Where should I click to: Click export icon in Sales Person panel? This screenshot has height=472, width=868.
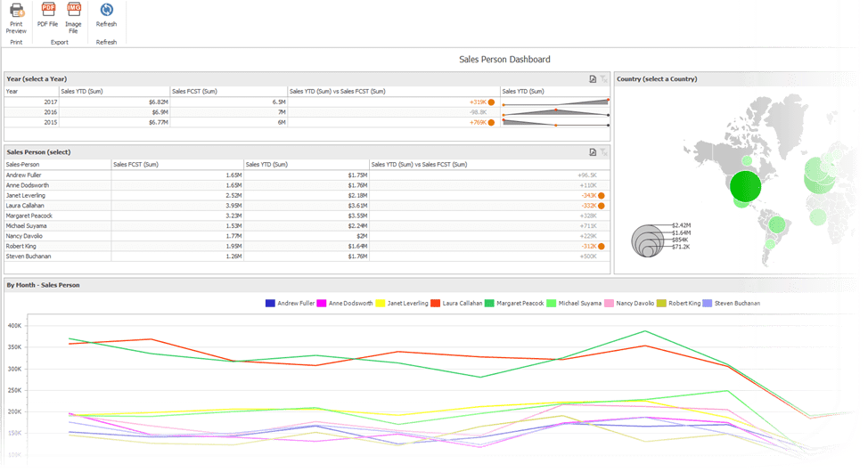tap(593, 152)
